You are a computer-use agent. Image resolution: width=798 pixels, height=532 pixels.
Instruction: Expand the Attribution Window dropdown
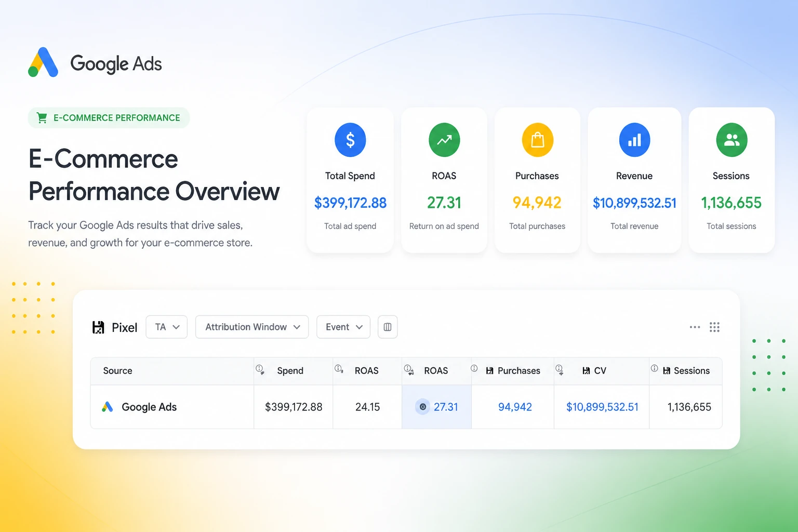(252, 327)
